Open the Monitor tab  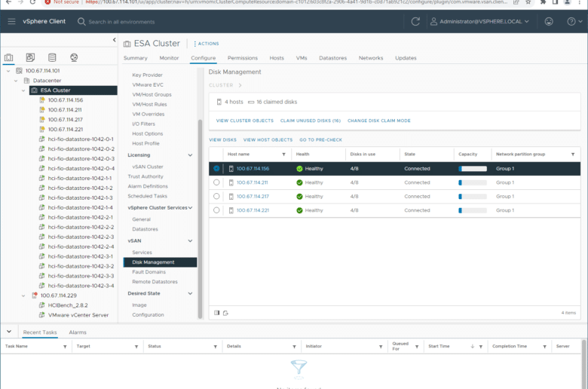(169, 58)
